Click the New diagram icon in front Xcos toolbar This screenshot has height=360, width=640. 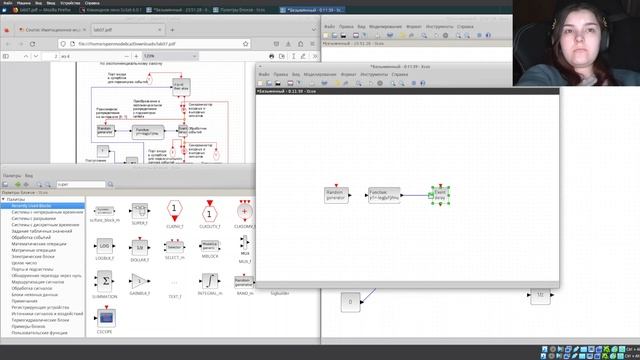point(260,83)
